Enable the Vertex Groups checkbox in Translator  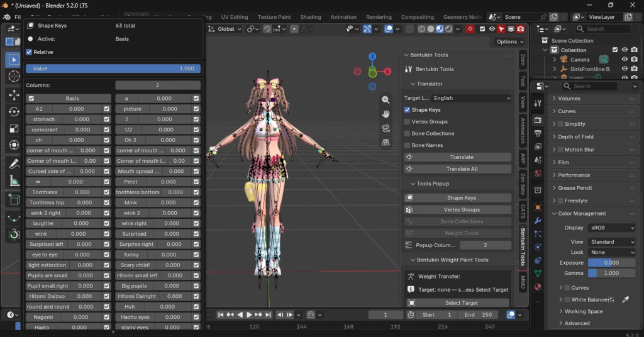(407, 121)
